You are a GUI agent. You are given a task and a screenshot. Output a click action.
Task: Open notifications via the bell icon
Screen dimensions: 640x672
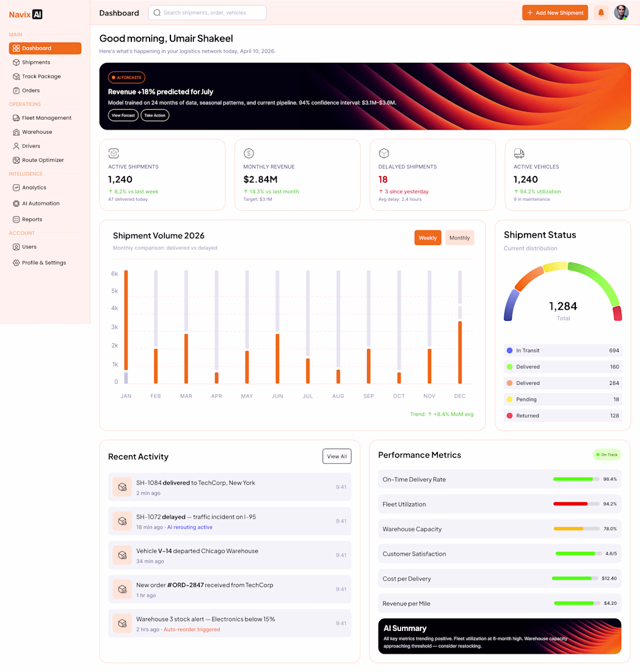click(x=601, y=13)
